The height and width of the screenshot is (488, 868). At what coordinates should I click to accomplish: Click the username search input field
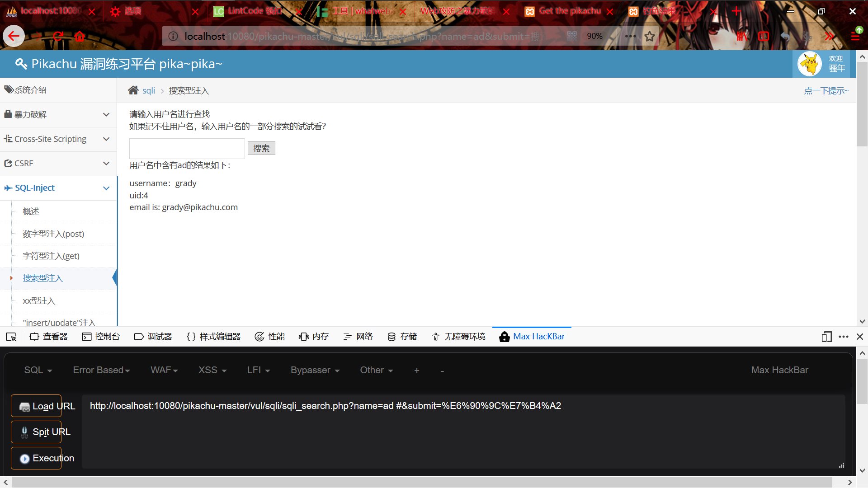(x=187, y=149)
